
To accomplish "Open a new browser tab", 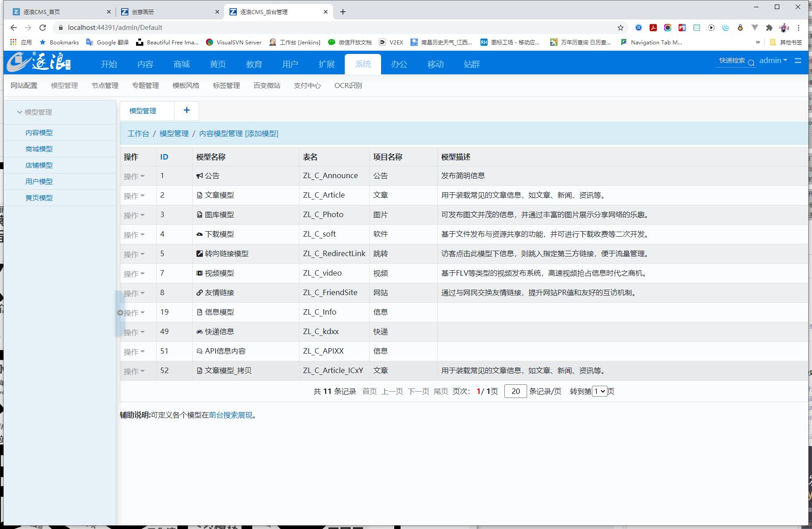I will pos(343,12).
